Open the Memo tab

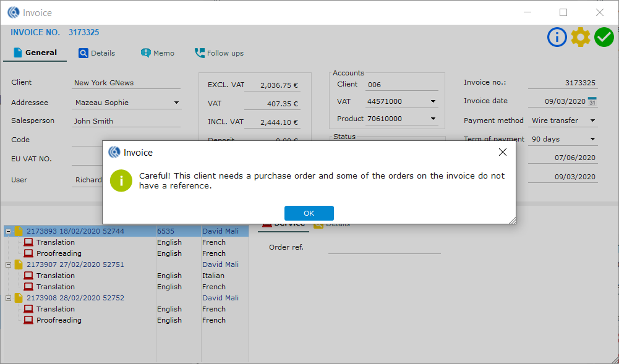coord(157,53)
